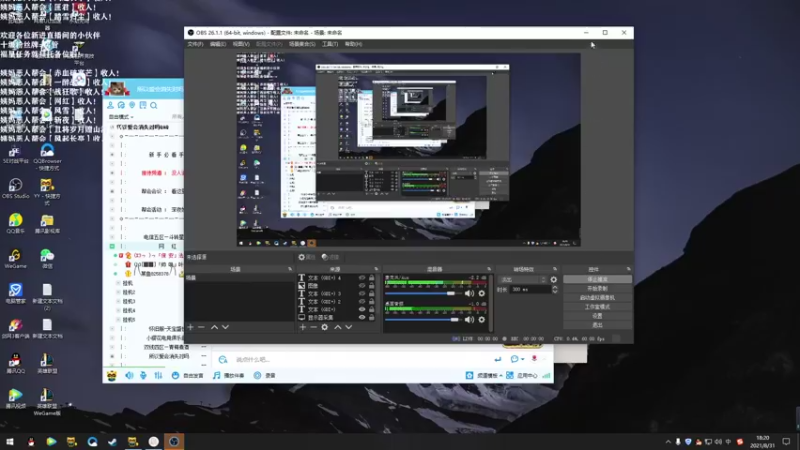
Task: Open transition properties gear icon
Action: coord(554,280)
